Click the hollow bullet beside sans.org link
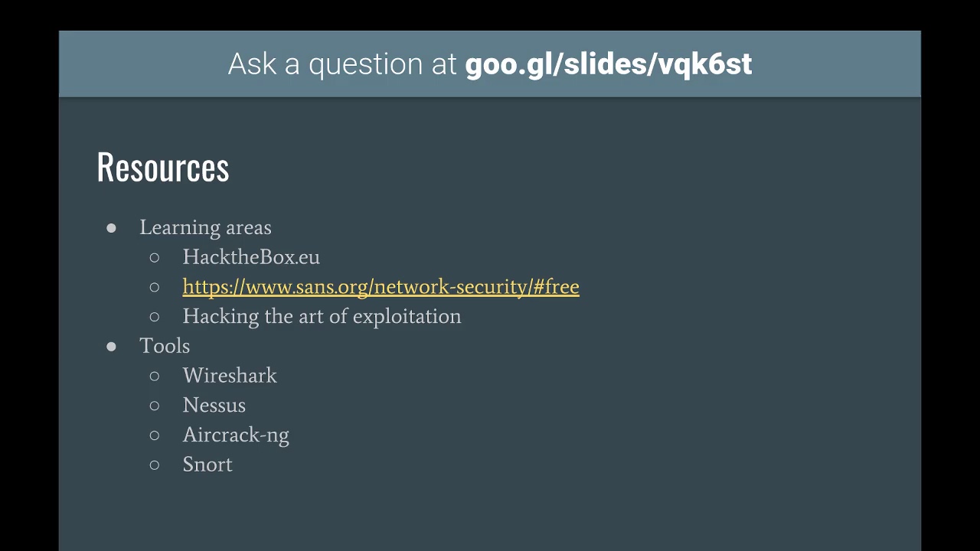980x551 pixels. click(155, 288)
